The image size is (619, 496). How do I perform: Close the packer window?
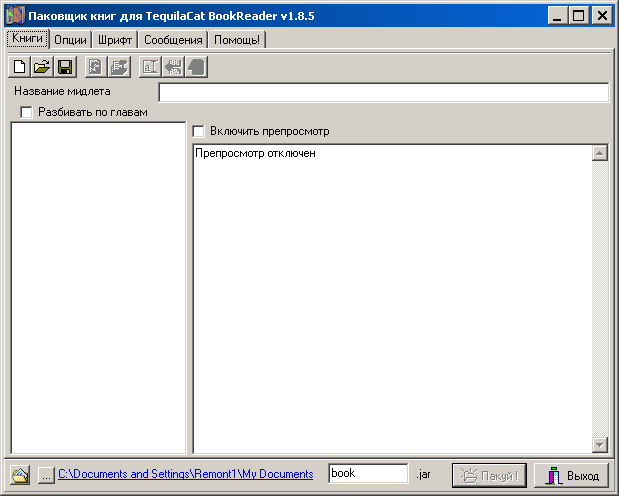[602, 16]
